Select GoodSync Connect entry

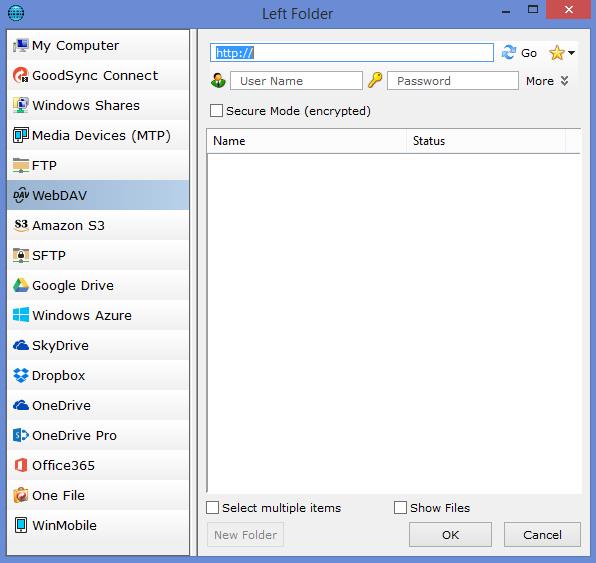[x=98, y=75]
